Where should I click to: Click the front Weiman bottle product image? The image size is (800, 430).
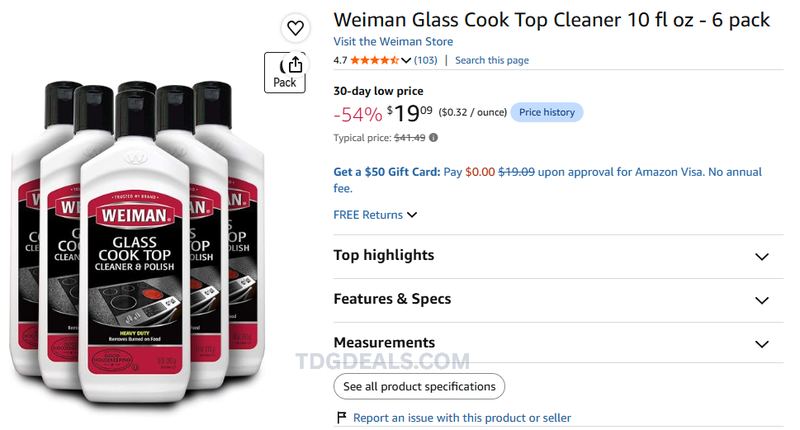(x=135, y=245)
